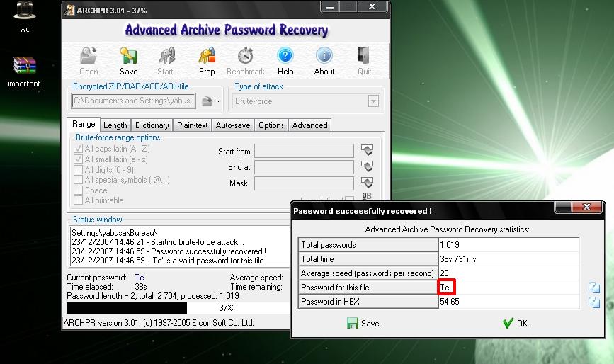
Task: Switch to the Length tab
Action: [115, 125]
